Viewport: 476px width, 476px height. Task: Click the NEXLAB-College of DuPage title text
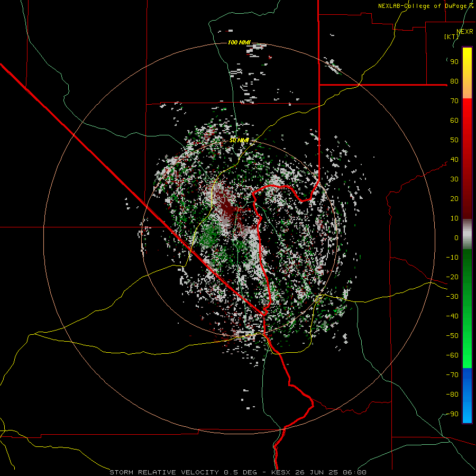pos(425,6)
